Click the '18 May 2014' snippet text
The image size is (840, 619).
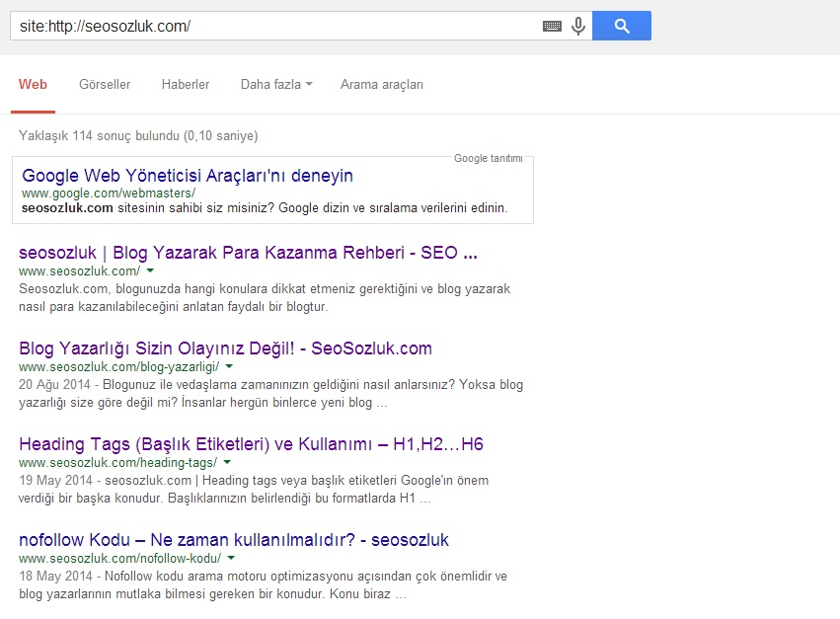tap(55, 577)
